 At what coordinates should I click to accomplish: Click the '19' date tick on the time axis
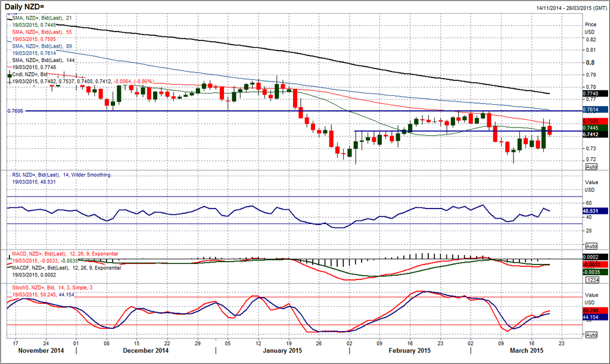289,343
